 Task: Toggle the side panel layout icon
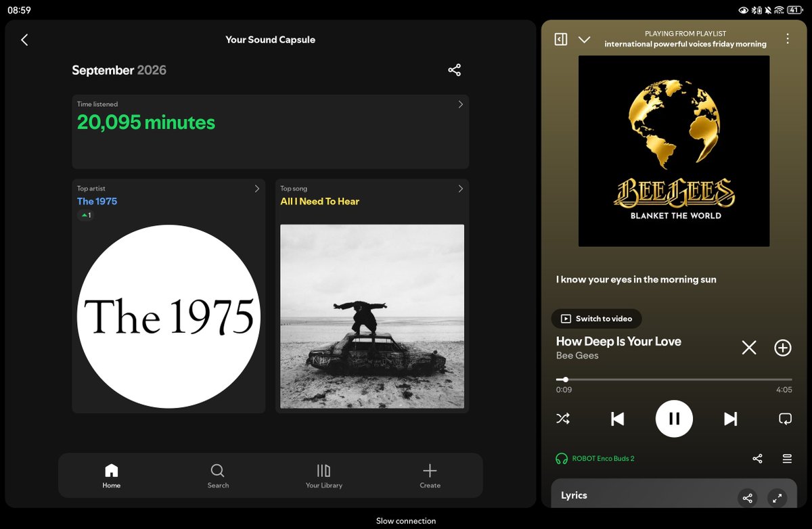pos(560,39)
